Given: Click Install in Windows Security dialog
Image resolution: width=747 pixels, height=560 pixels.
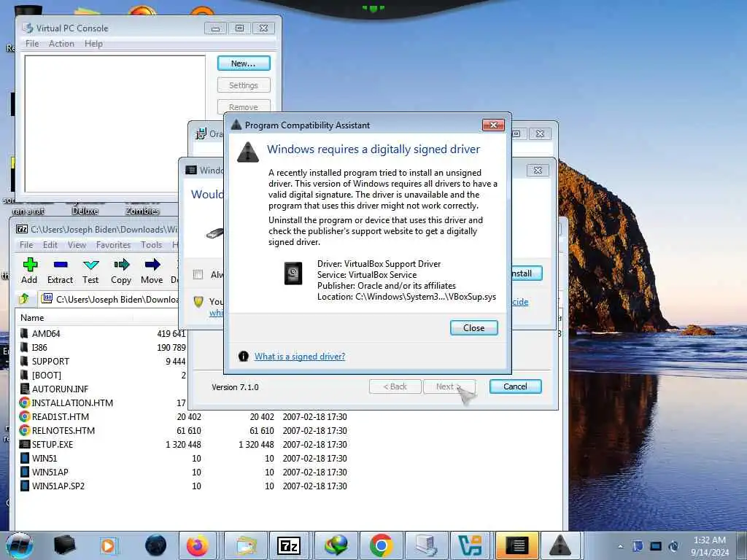Looking at the screenshot, I should (525, 273).
